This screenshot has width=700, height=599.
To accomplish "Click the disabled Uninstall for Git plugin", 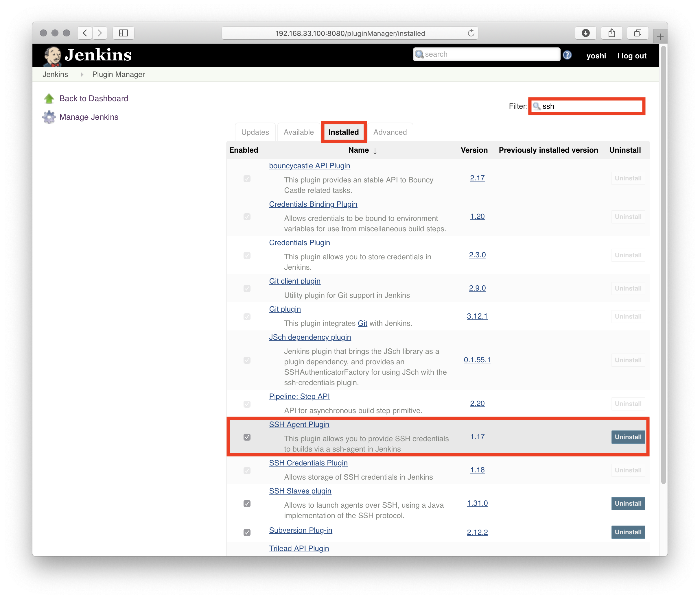I will pyautogui.click(x=628, y=317).
